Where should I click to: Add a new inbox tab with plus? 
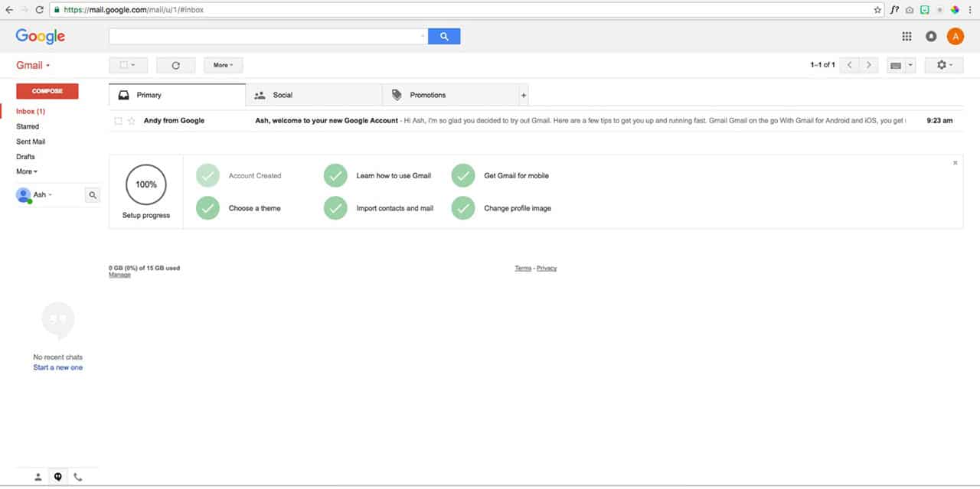524,96
